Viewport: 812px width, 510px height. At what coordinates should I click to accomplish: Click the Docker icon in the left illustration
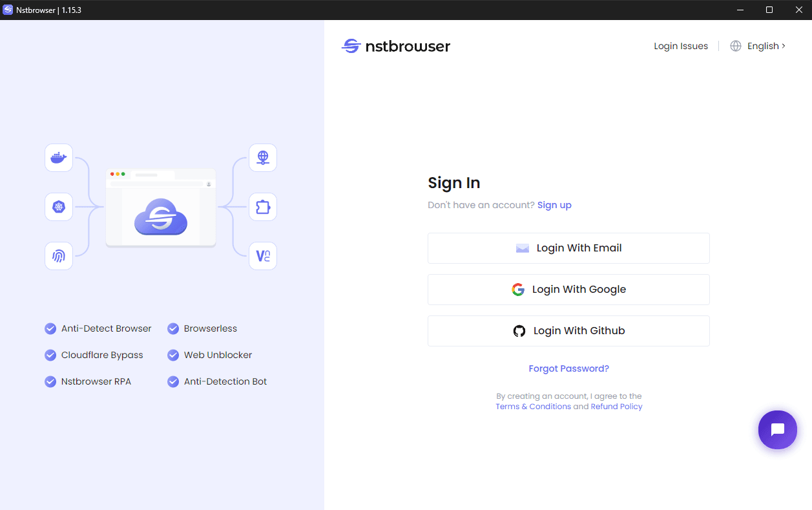coord(59,157)
